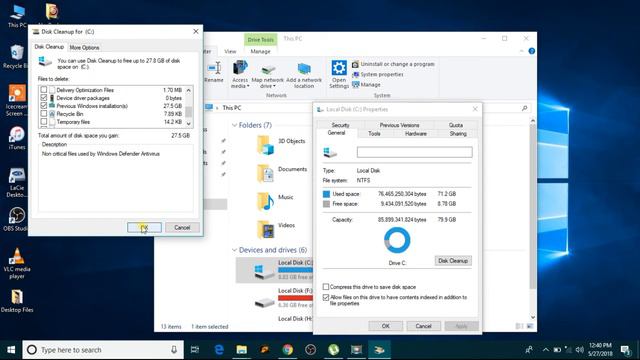This screenshot has height=360, width=640.
Task: Launch OBS Studio desktop shortcut
Action: tap(16, 219)
